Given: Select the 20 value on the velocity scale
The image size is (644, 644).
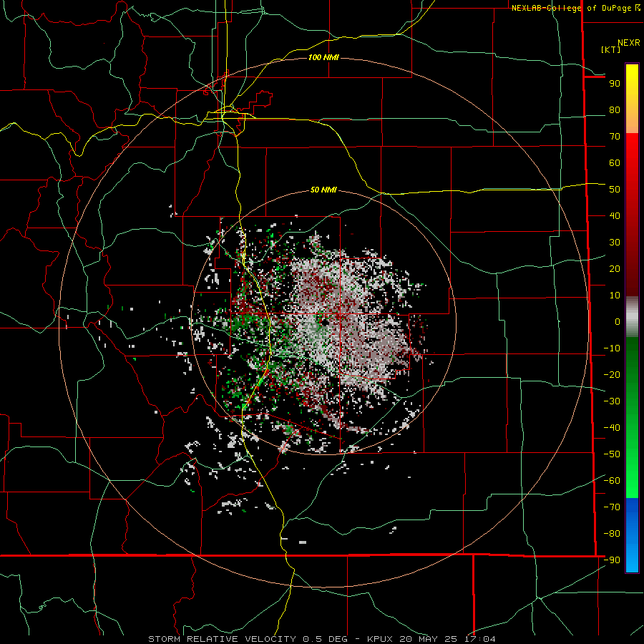Looking at the screenshot, I should pos(615,269).
